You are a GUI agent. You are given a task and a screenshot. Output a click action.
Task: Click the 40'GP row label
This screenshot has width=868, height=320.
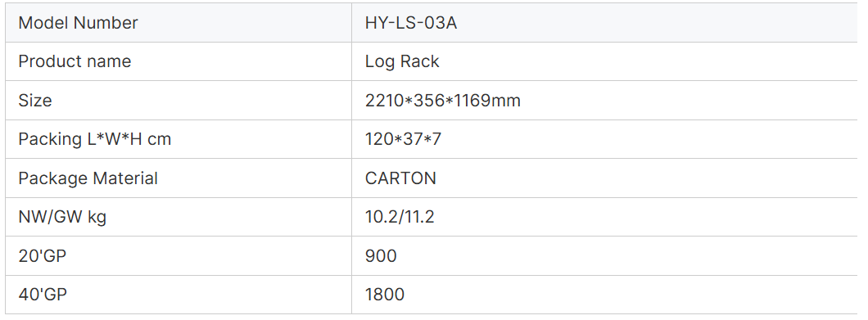(x=42, y=295)
